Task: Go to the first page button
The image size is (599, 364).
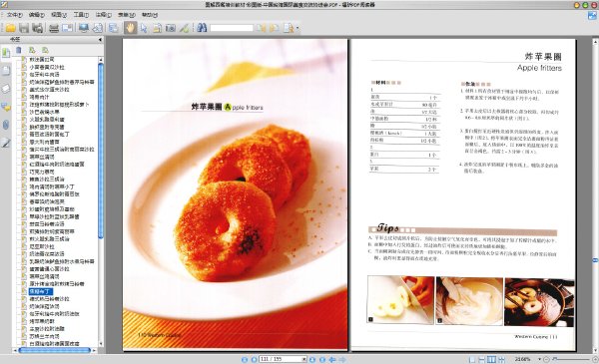Action: click(x=245, y=359)
